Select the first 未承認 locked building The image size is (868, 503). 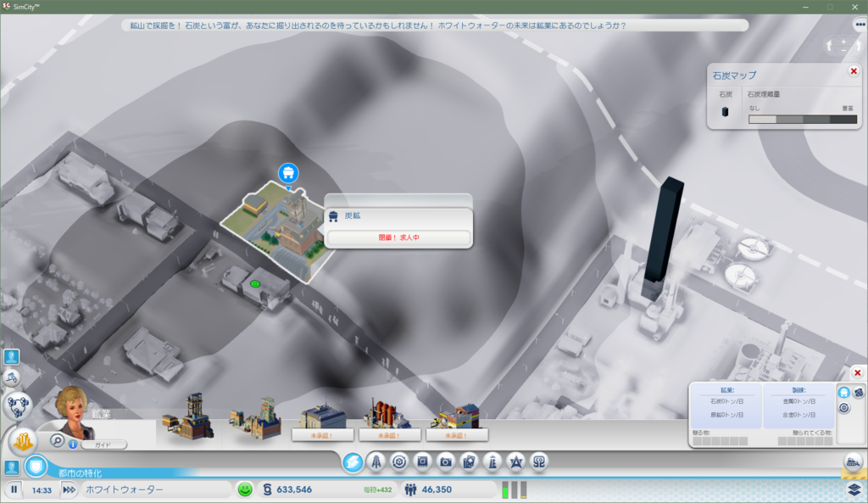coord(322,424)
